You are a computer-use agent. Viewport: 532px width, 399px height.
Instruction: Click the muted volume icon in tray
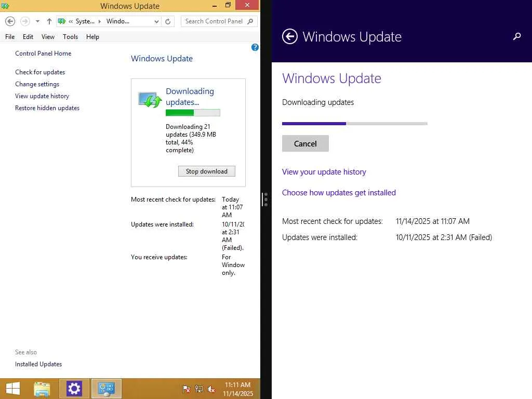[x=211, y=389]
